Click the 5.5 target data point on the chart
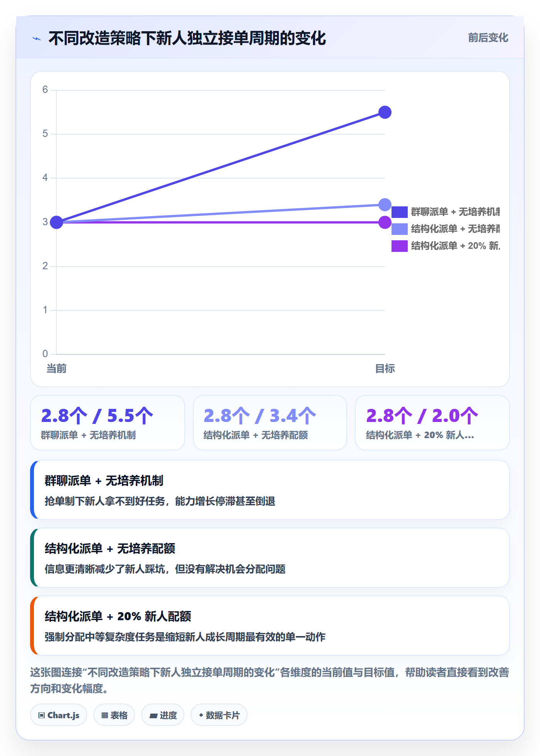The height and width of the screenshot is (756, 540). [x=385, y=112]
